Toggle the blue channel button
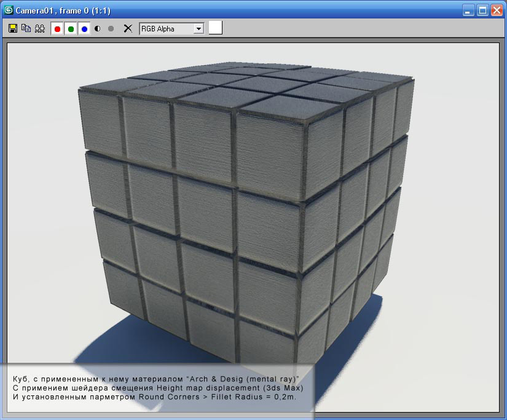507x420 pixels. 84,29
